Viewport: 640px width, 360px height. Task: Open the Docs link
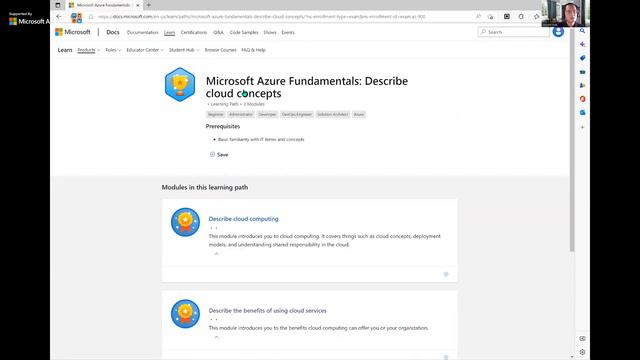click(113, 32)
